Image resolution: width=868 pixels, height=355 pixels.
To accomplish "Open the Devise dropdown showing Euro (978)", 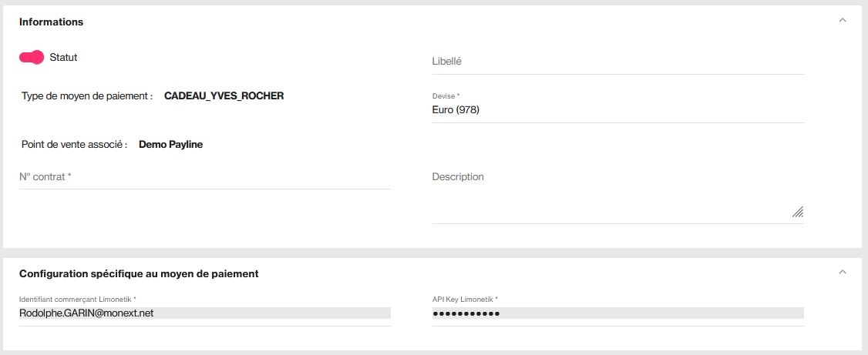I will (617, 110).
